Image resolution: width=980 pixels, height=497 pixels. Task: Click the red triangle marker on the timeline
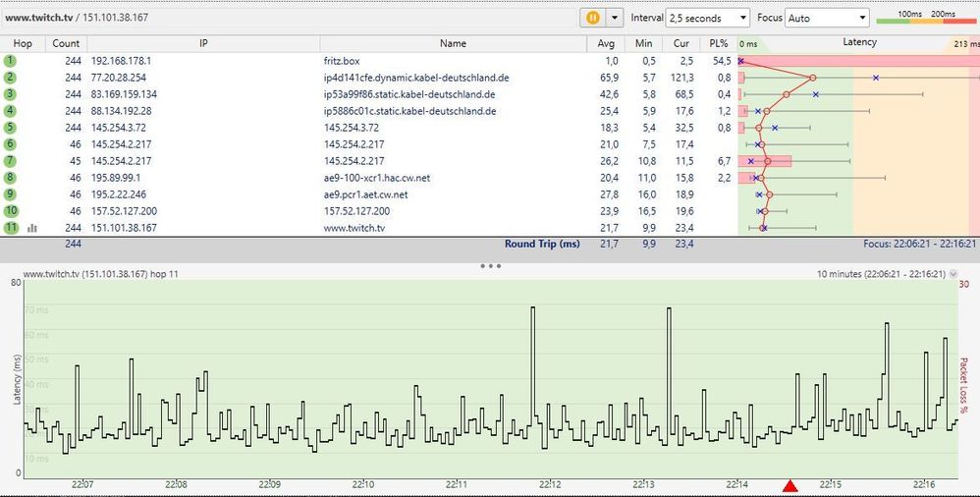pos(789,486)
